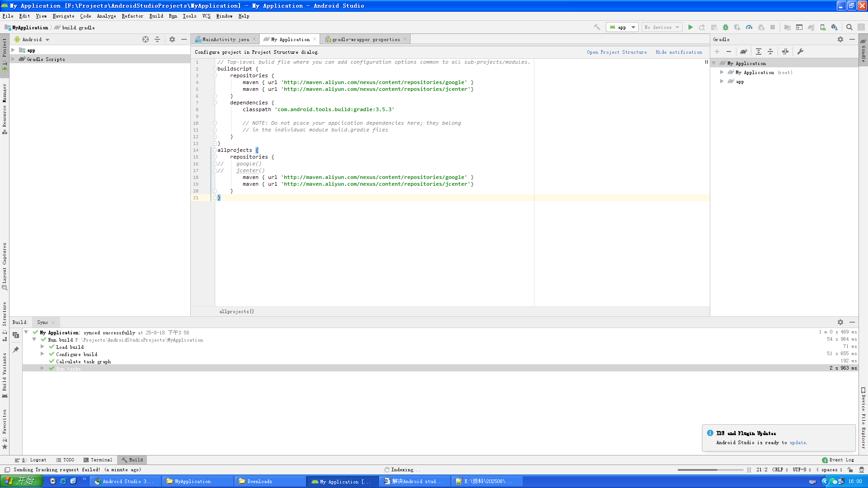Expand My Application (root) in Gradle panel
Screen dimensions: 868x488
(x=722, y=72)
